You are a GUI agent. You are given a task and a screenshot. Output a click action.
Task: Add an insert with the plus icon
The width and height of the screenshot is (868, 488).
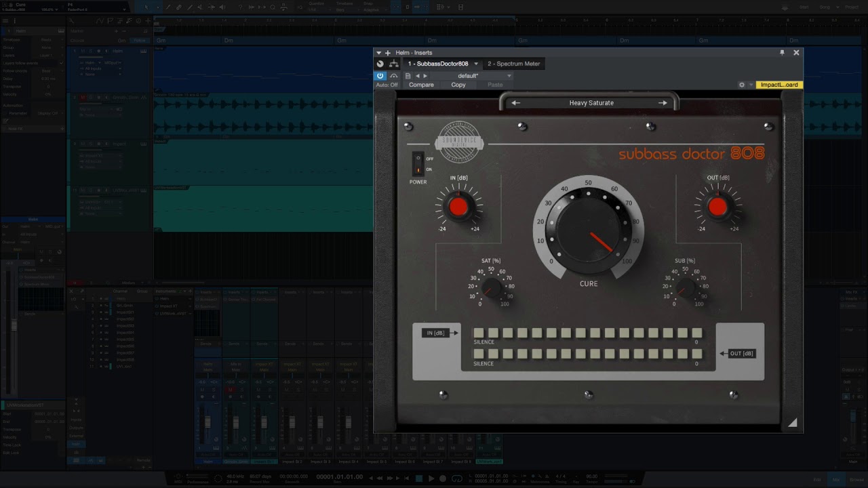coord(388,53)
